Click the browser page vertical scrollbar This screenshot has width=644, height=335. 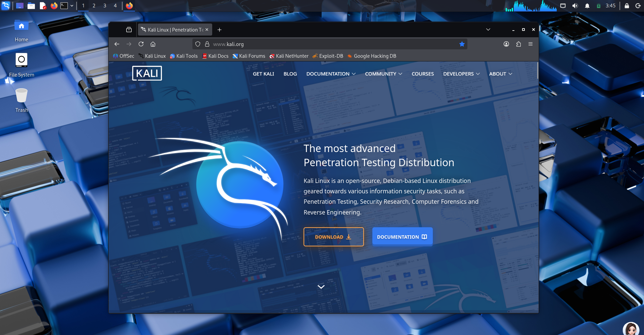[537, 70]
